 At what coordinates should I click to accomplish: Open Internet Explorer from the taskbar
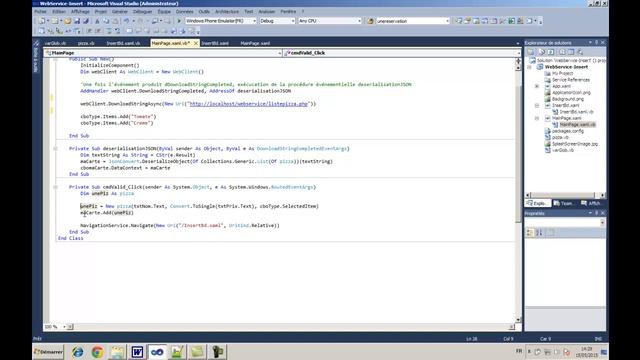coord(78,352)
